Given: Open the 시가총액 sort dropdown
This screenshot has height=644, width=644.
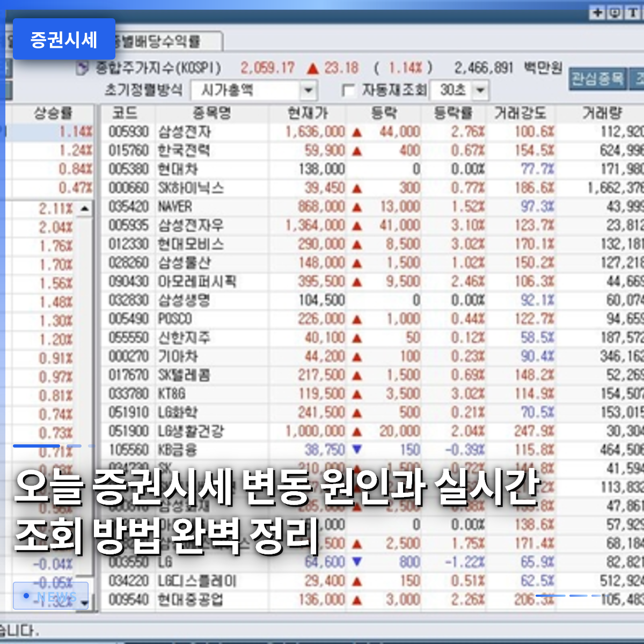Looking at the screenshot, I should (308, 90).
